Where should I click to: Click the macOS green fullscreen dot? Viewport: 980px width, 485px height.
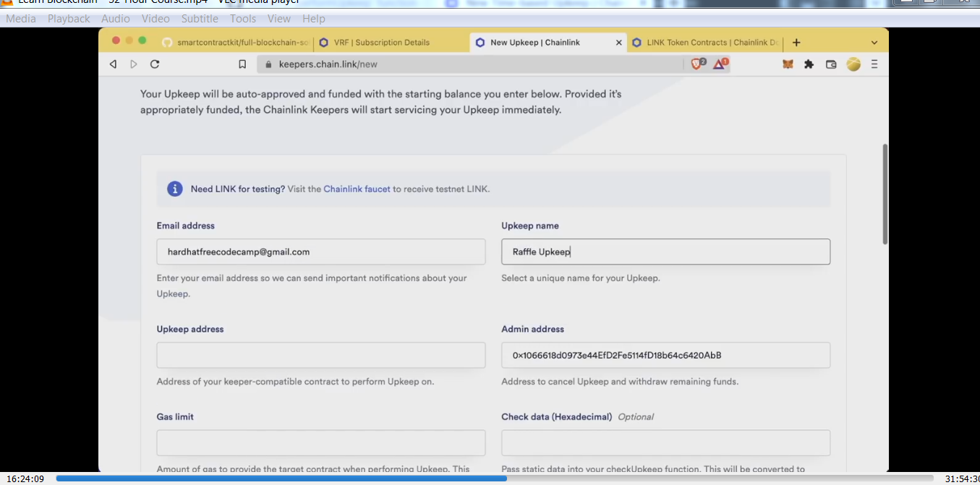coord(142,40)
